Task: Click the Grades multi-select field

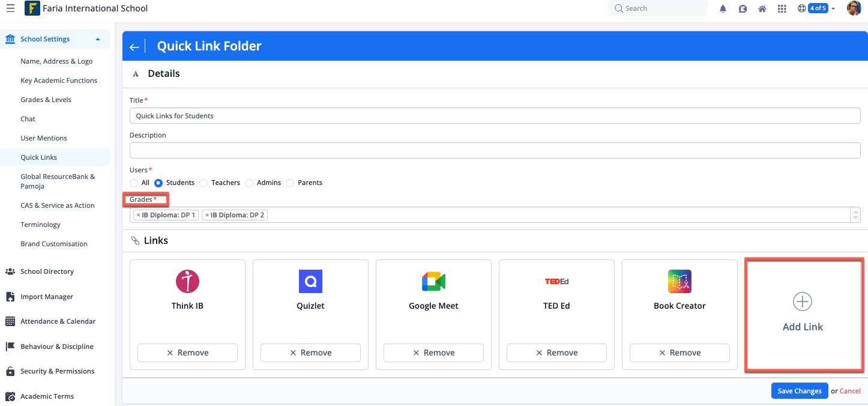Action: 495,214
